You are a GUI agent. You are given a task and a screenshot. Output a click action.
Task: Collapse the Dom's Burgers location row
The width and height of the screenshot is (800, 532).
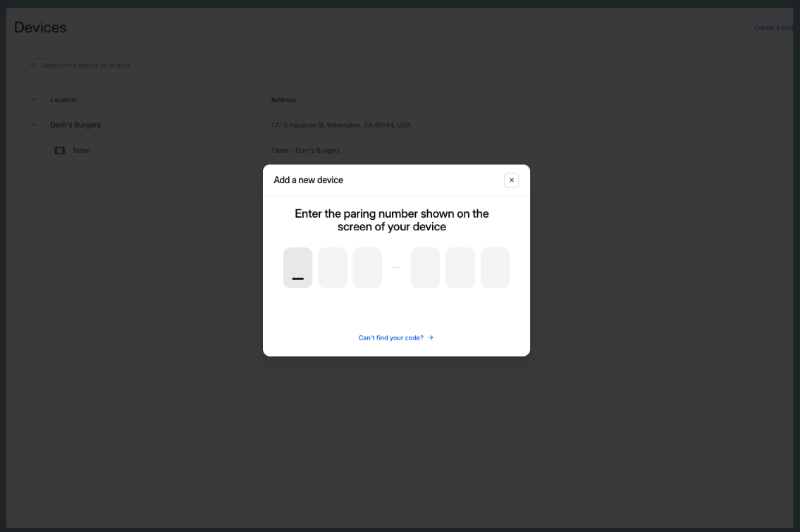pos(35,125)
